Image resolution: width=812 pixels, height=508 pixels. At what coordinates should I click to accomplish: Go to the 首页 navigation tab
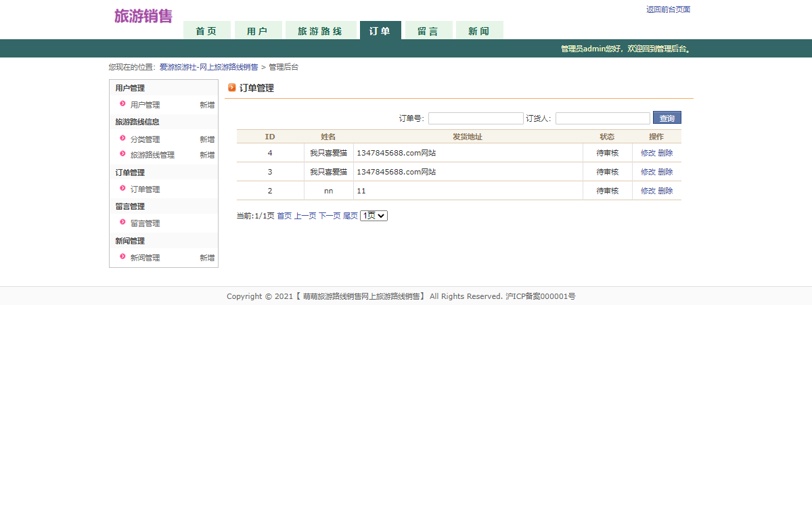pyautogui.click(x=206, y=31)
